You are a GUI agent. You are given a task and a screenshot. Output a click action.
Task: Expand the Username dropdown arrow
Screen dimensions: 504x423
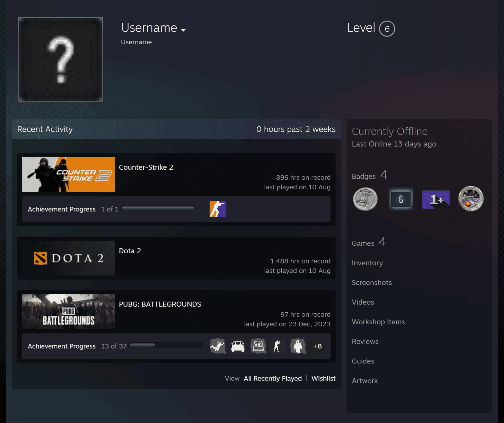point(183,30)
